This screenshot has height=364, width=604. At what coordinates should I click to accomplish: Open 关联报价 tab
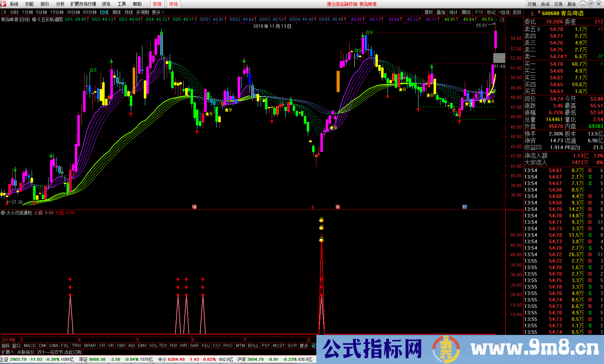pos(26,352)
